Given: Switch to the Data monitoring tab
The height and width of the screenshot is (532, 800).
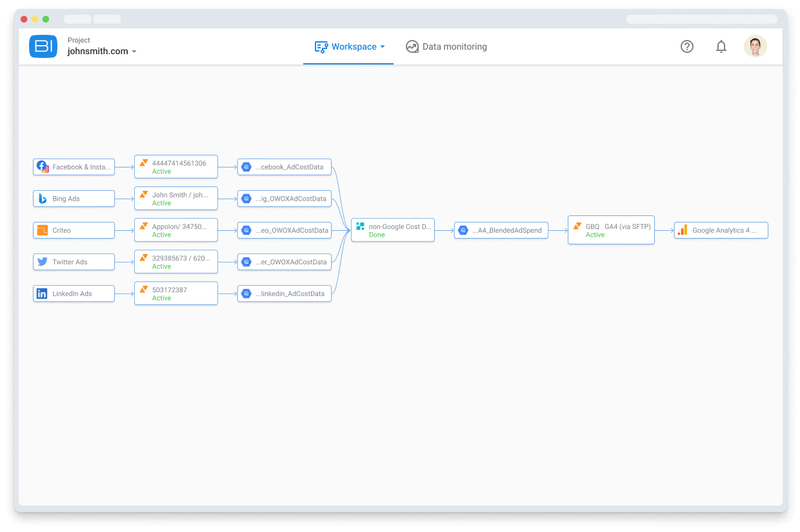Looking at the screenshot, I should pyautogui.click(x=446, y=46).
